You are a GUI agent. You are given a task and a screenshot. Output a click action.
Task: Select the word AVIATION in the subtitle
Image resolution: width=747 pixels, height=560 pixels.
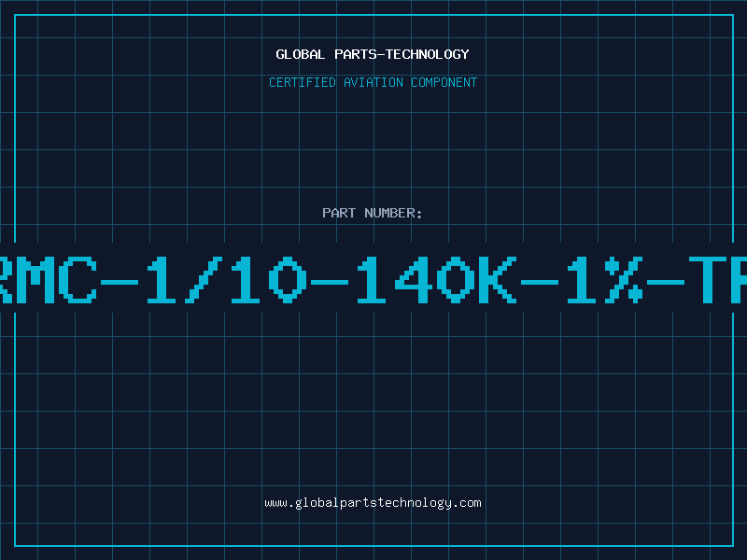click(x=373, y=82)
